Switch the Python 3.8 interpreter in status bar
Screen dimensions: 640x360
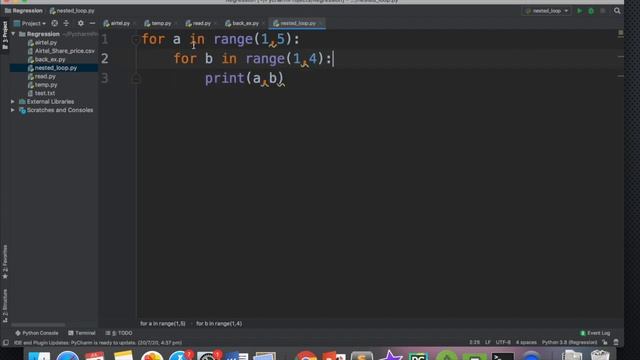point(569,342)
